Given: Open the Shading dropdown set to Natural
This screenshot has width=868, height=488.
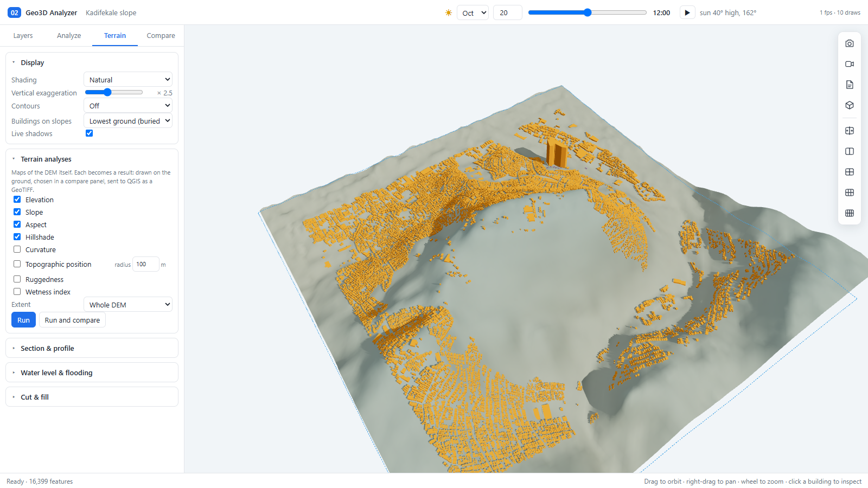Looking at the screenshot, I should [128, 80].
